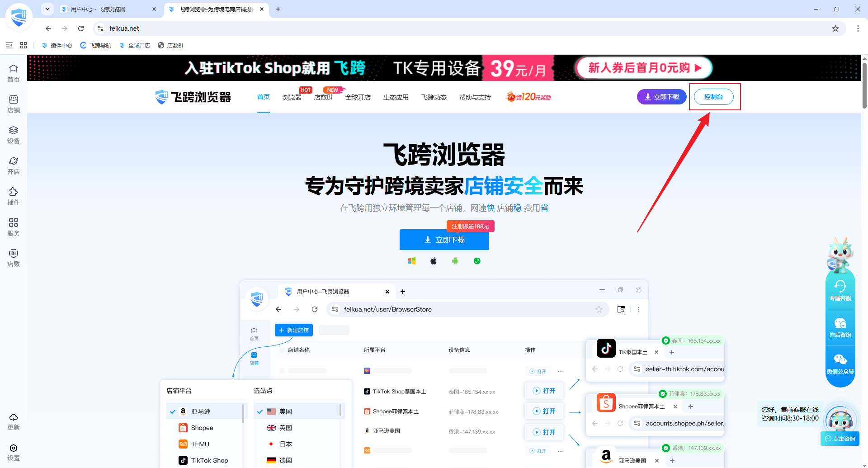868x468 pixels.
Task: Click the green circular platform icon after Android
Action: (x=477, y=261)
